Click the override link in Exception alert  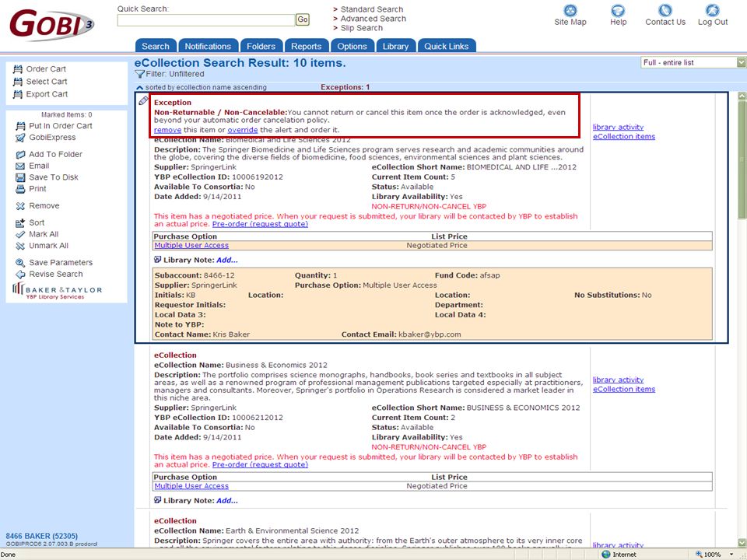coord(243,130)
